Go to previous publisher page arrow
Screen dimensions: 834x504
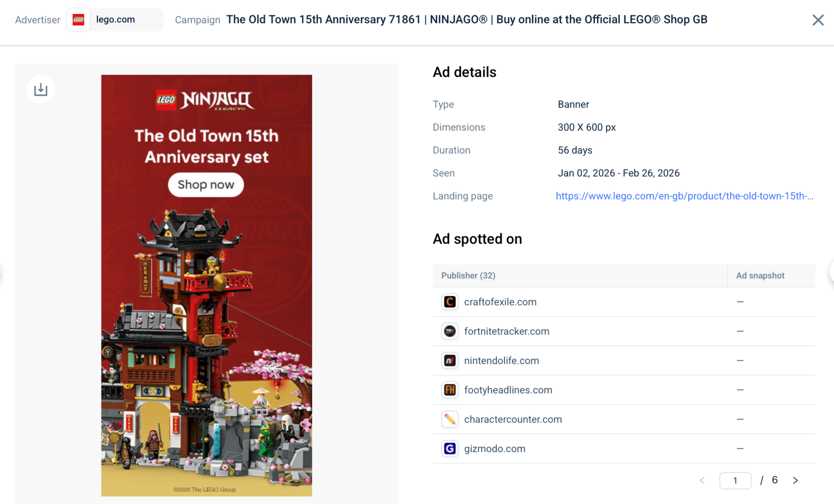pos(702,481)
